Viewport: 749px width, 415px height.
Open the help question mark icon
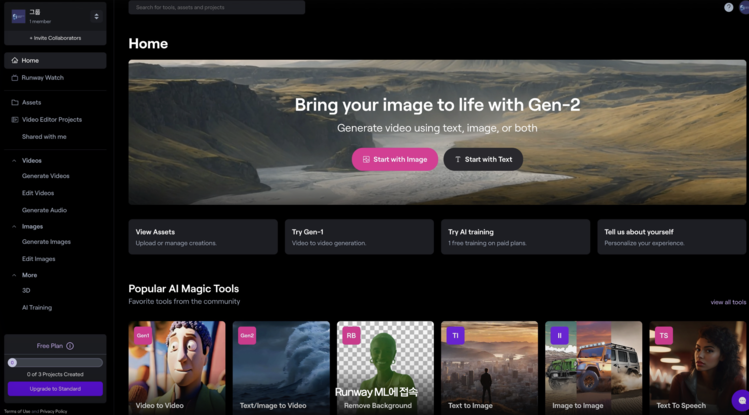(x=728, y=7)
